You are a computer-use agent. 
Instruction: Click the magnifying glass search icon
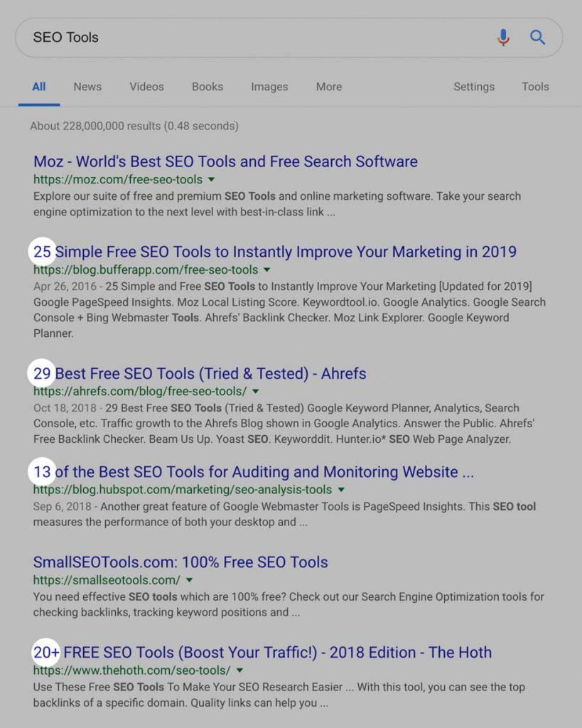[x=538, y=38]
